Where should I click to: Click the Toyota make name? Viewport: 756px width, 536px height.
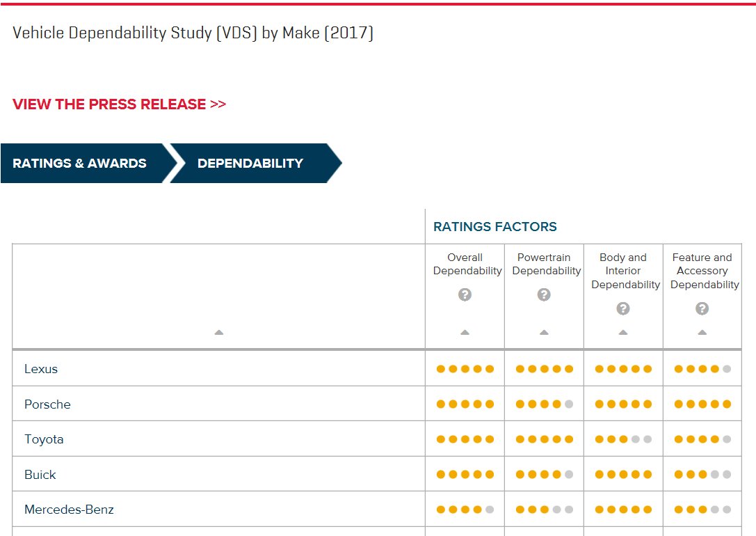pyautogui.click(x=44, y=439)
